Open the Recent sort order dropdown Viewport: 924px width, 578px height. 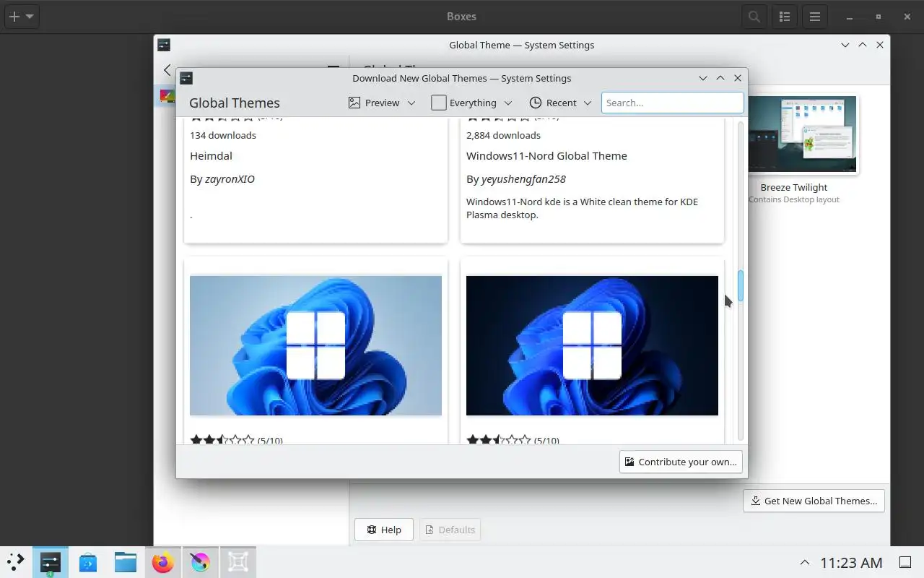[560, 103]
